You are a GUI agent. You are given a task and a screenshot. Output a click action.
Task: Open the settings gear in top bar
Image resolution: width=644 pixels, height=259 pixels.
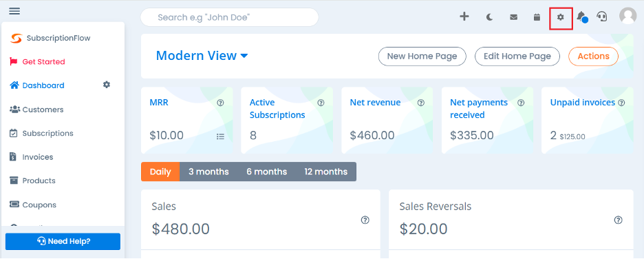(x=561, y=17)
